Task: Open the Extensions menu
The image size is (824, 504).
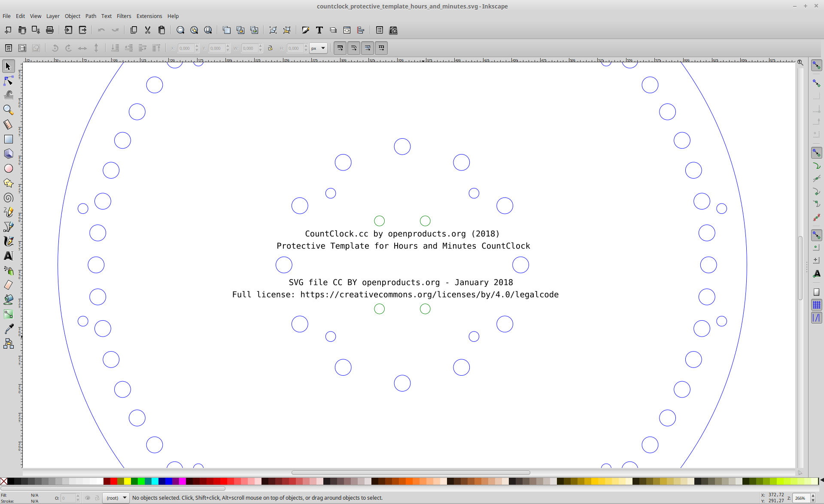Action: point(149,16)
